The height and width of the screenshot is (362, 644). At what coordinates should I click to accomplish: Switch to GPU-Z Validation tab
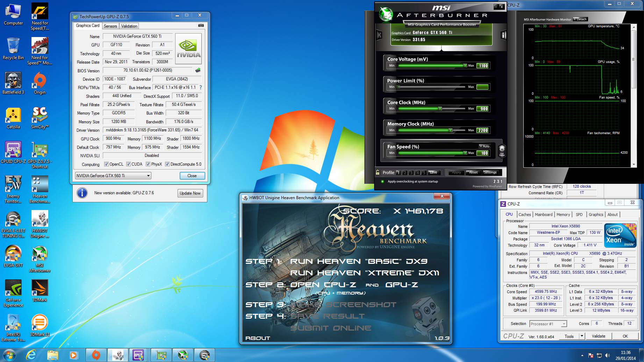pyautogui.click(x=129, y=26)
